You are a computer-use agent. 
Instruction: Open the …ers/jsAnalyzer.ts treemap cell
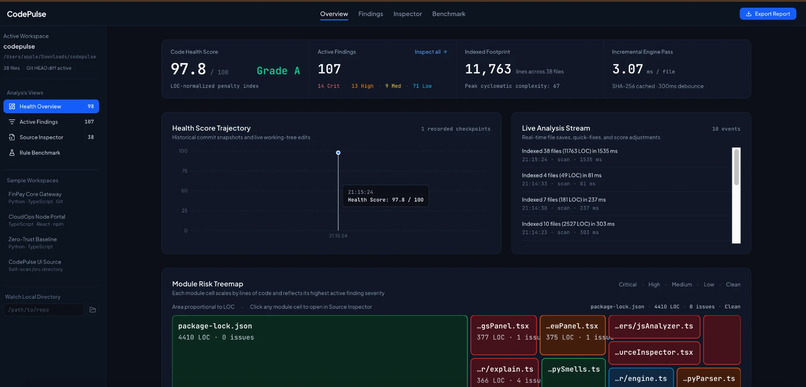(x=654, y=326)
